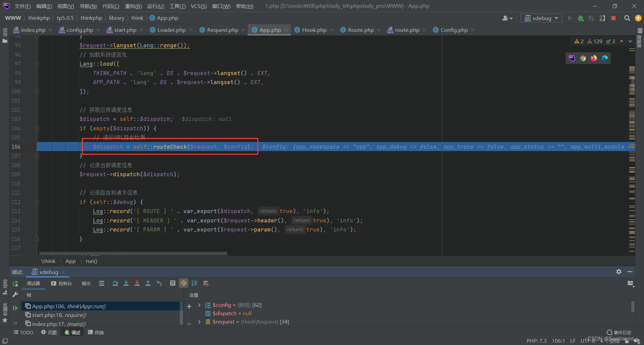Open the 终端 terminal tool window
Screen dimensions: 644x345
pos(96,332)
